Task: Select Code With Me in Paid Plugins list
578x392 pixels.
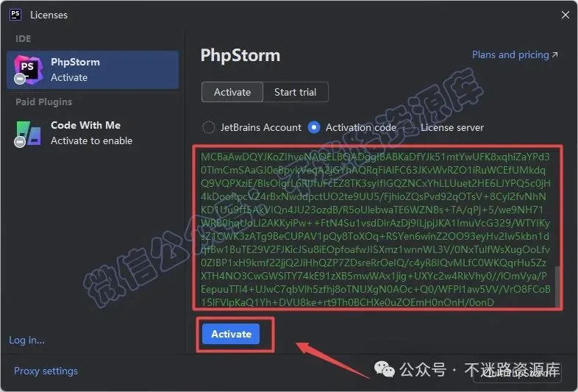Action: pos(93,133)
